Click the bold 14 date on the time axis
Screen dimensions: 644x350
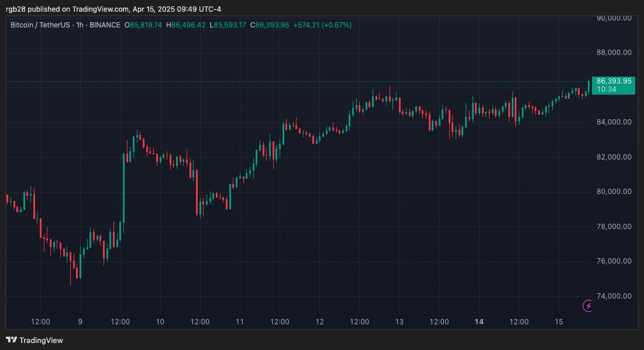point(478,321)
